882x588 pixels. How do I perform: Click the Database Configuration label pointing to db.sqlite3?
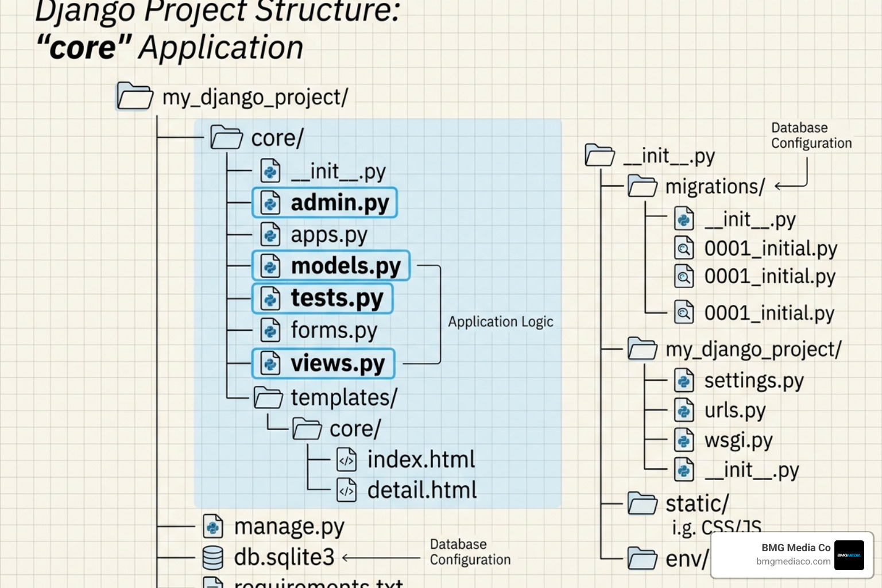(470, 552)
